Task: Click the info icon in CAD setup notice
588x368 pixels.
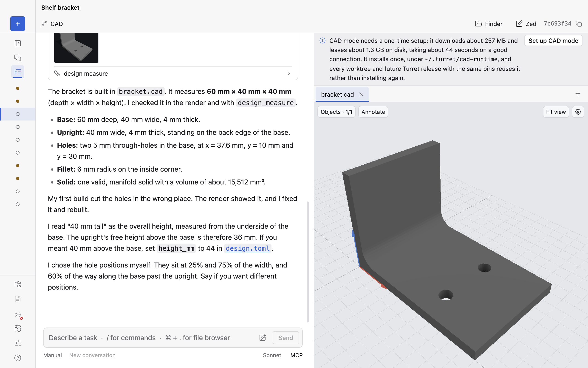Action: click(322, 40)
